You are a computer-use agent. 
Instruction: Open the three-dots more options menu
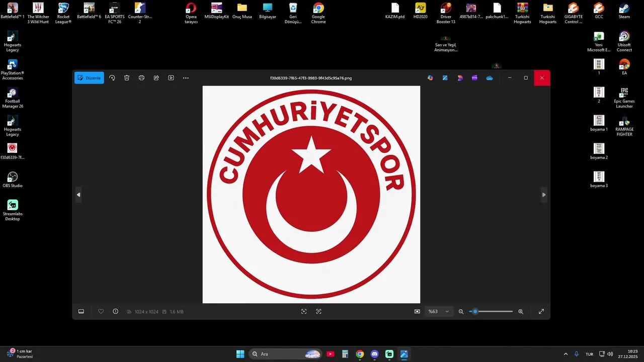(186, 78)
